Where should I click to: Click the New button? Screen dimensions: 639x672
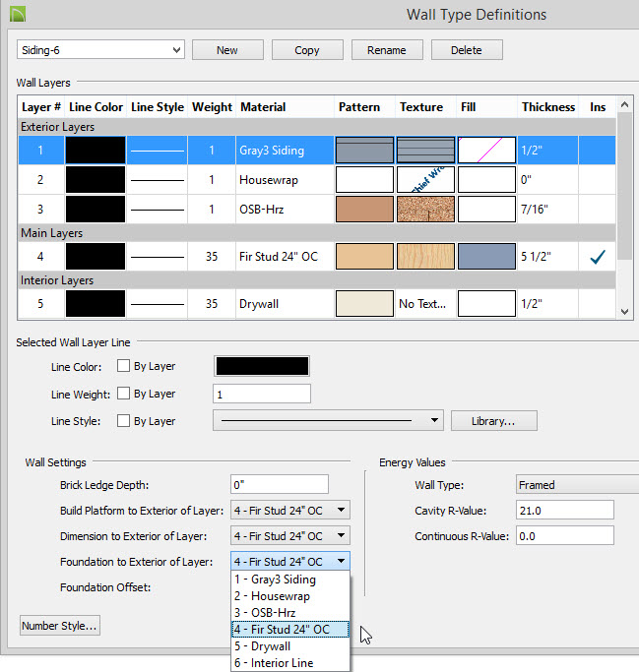(227, 50)
